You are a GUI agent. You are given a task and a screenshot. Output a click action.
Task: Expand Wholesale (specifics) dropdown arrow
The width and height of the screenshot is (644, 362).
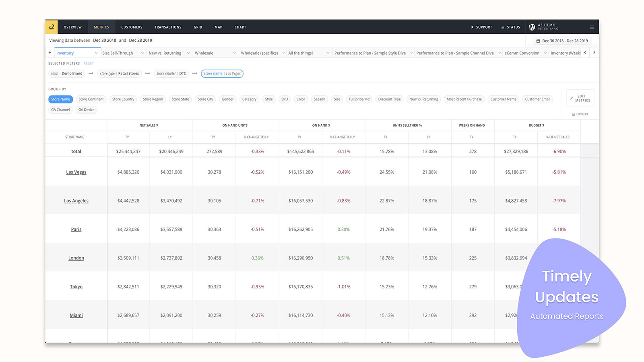284,53
